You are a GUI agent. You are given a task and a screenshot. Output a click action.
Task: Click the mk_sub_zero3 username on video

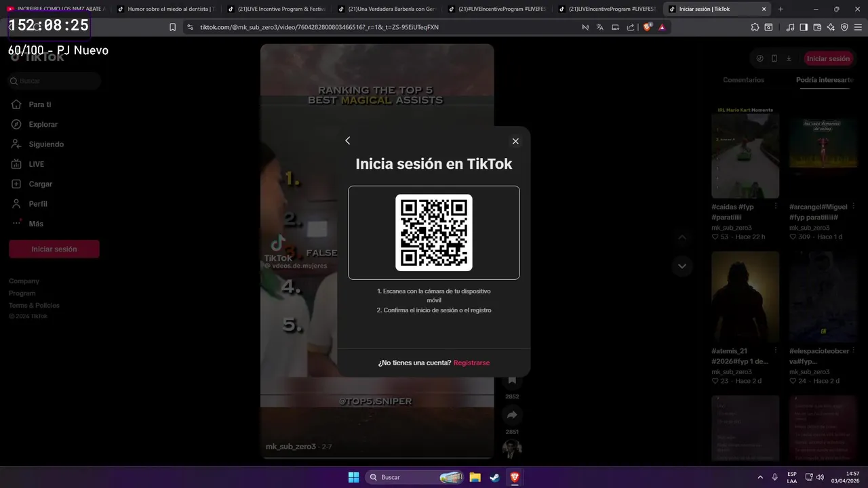291,447
